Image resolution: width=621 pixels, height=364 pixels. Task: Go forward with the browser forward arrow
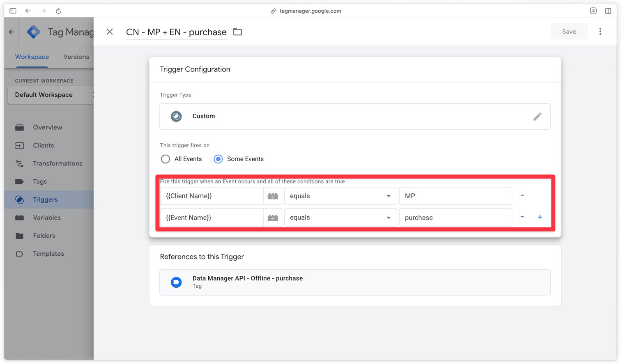(43, 11)
